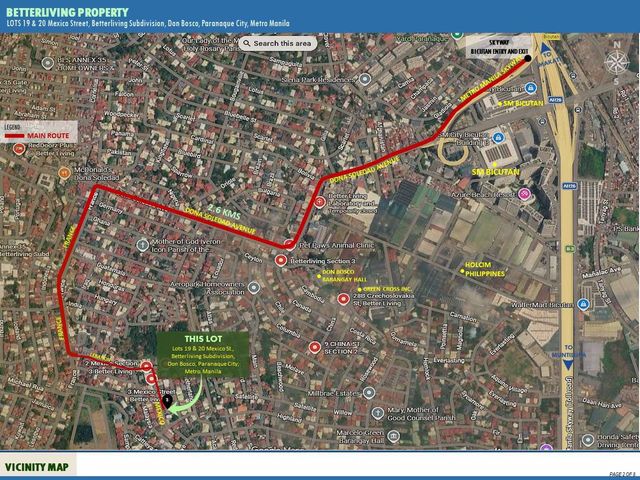This screenshot has width=640, height=480.
Task: Select Mary Mother of Good Counsel Parish pin
Action: [378, 413]
